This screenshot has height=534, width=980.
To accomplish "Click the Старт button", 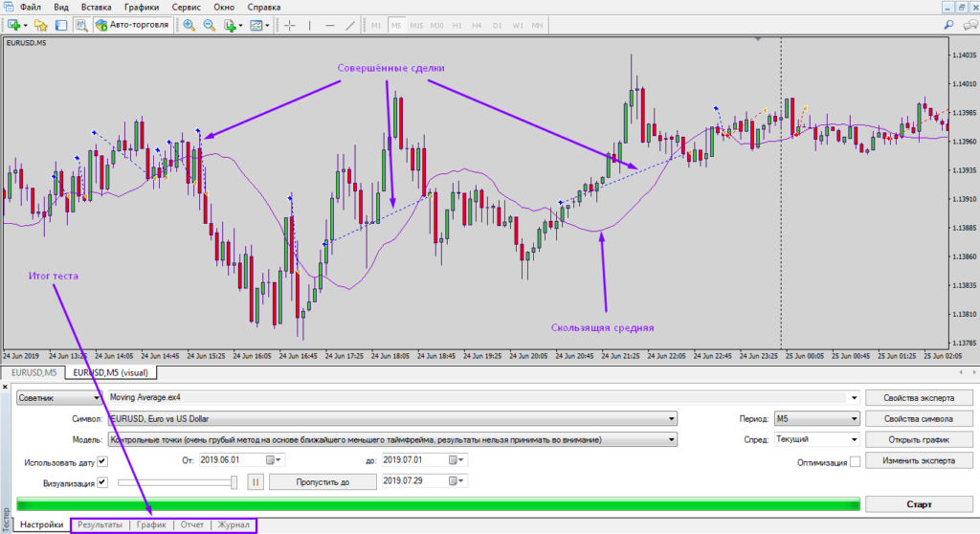I will coord(919,504).
